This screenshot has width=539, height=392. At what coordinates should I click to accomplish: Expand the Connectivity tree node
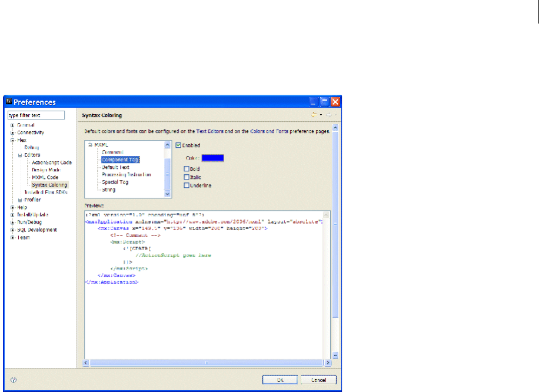(12, 133)
